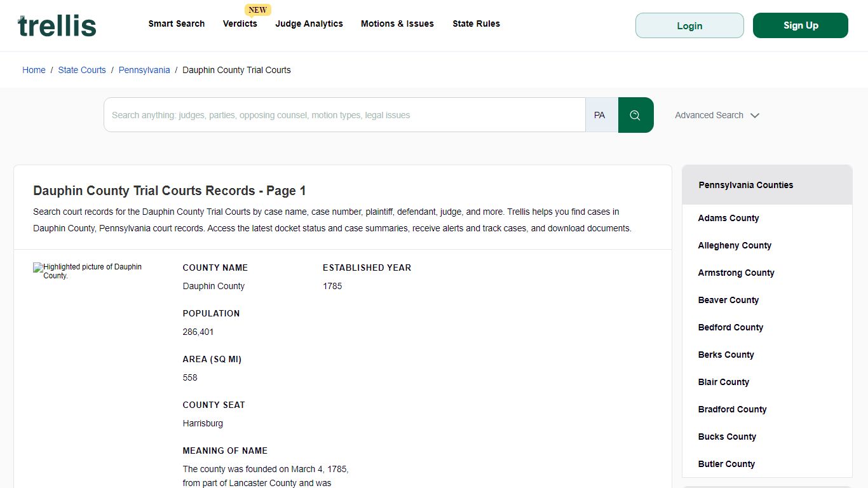The width and height of the screenshot is (868, 488).
Task: Click the population value 286,401
Action: pos(198,332)
